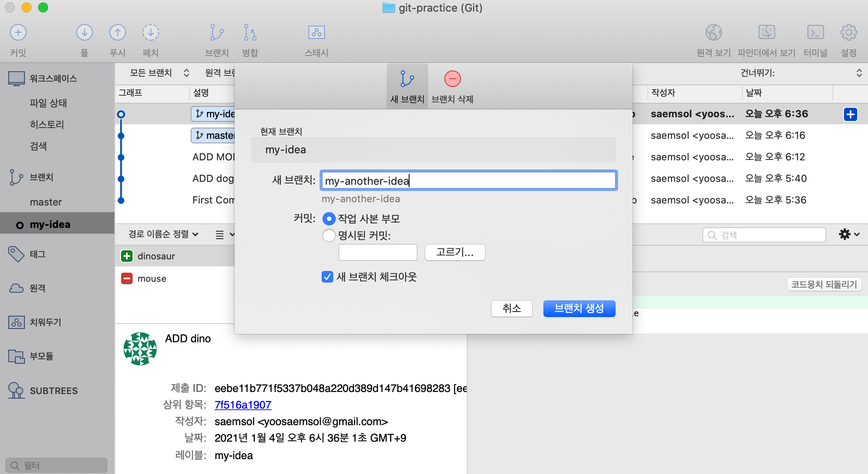The height and width of the screenshot is (474, 868).
Task: Click the 검색 search field
Action: pyautogui.click(x=764, y=235)
